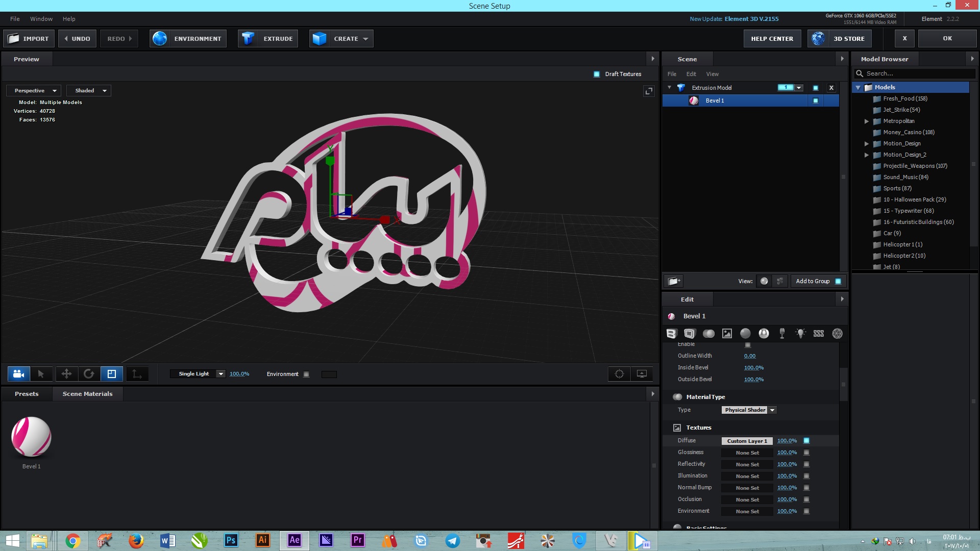
Task: Click the anchor point axis tool
Action: [137, 374]
